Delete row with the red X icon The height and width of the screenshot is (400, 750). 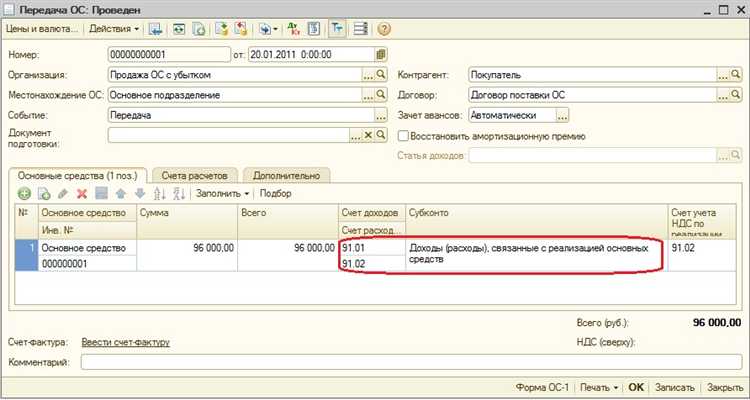coord(82,193)
